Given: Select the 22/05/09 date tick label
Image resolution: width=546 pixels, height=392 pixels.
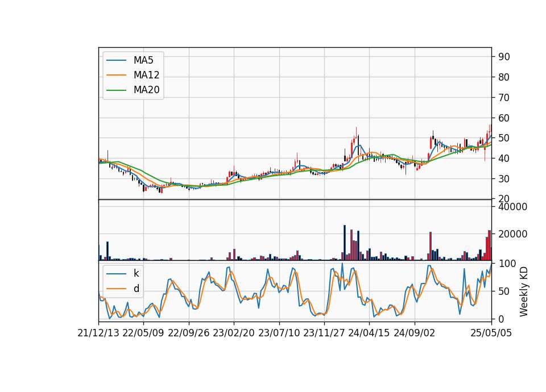Looking at the screenshot, I should tap(143, 333).
